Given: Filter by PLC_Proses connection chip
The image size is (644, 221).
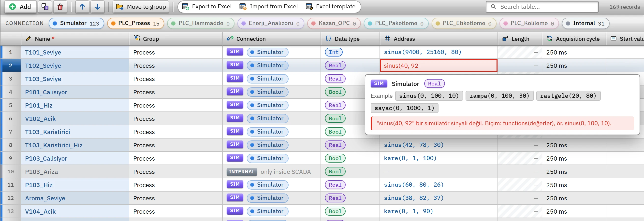Looking at the screenshot, I should 135,23.
